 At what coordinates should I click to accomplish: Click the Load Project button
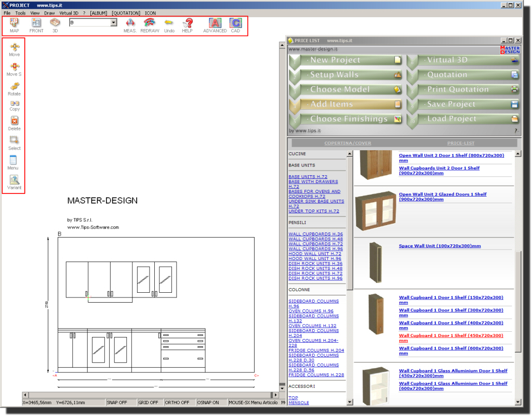(463, 119)
